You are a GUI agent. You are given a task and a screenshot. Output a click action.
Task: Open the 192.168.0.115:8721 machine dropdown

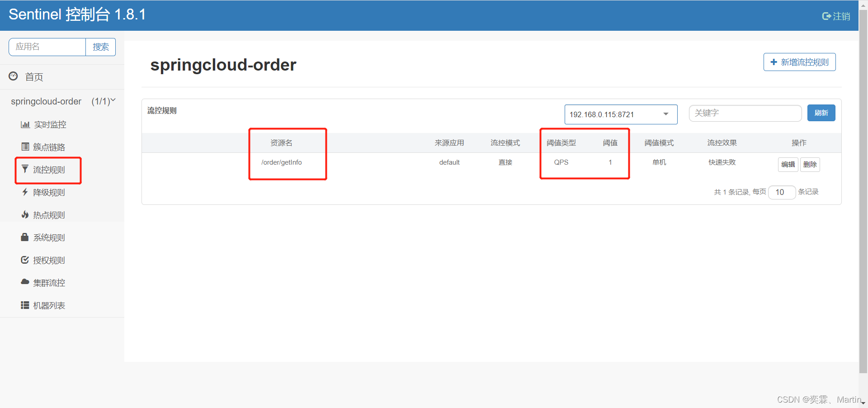coord(620,114)
